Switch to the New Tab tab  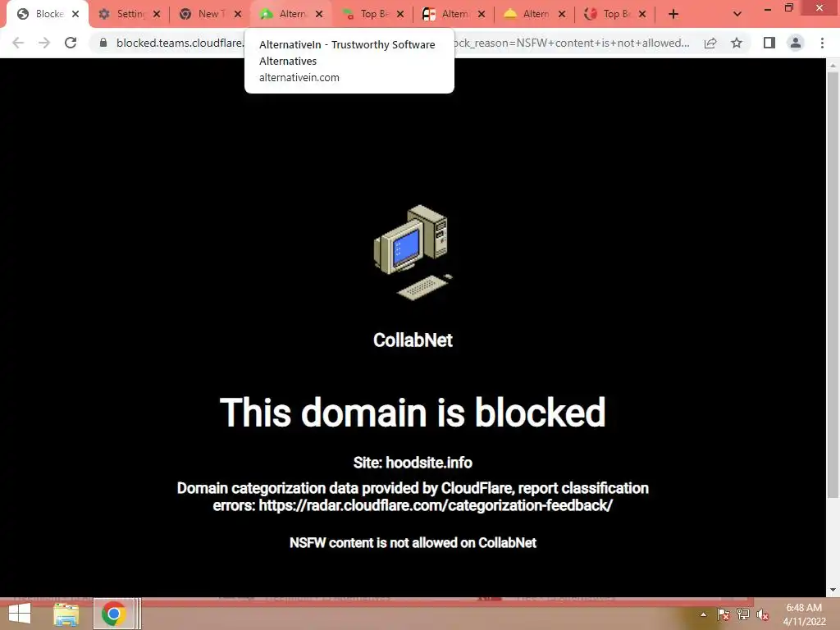209,14
